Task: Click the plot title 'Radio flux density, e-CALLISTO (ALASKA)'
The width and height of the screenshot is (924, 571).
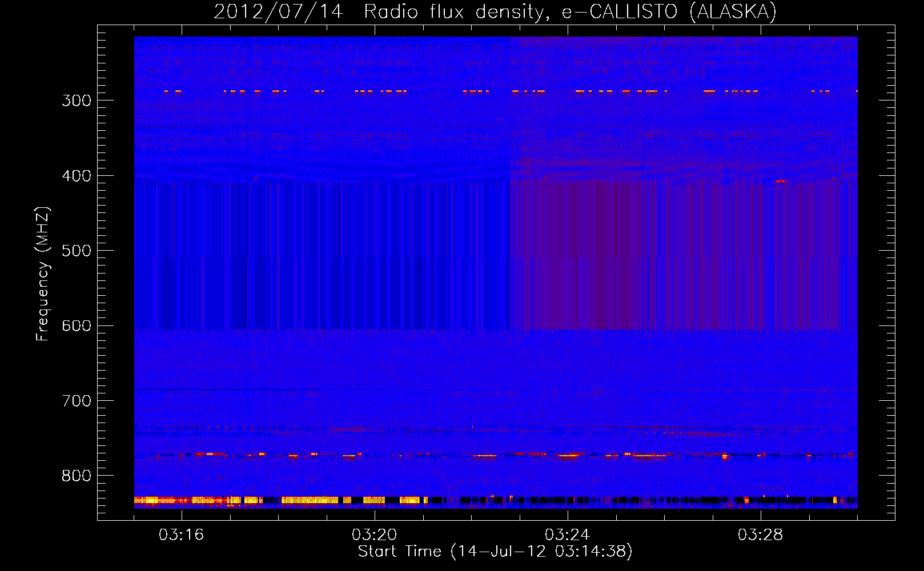Action: tap(570, 11)
